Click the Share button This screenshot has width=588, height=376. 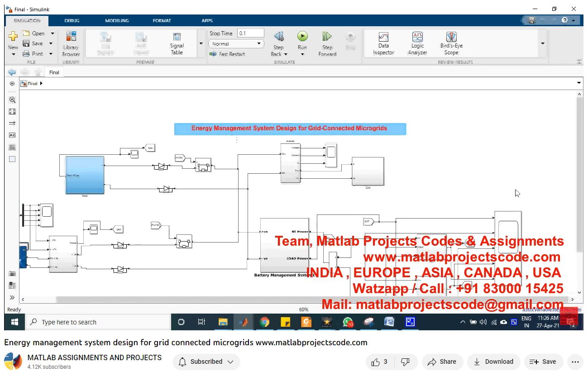[x=442, y=362]
